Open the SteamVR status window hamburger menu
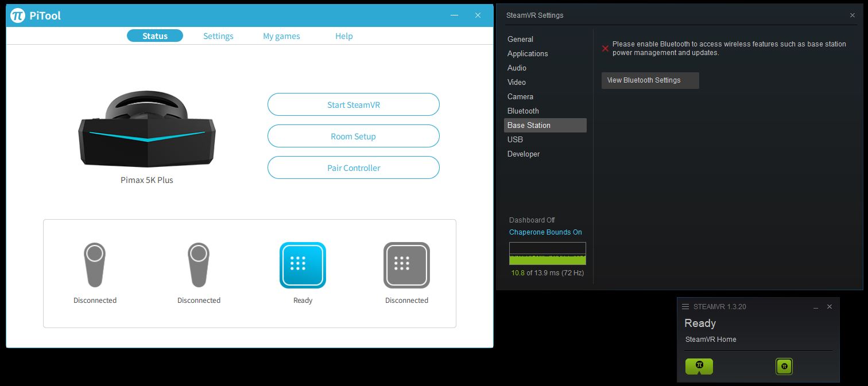868x386 pixels. point(685,307)
